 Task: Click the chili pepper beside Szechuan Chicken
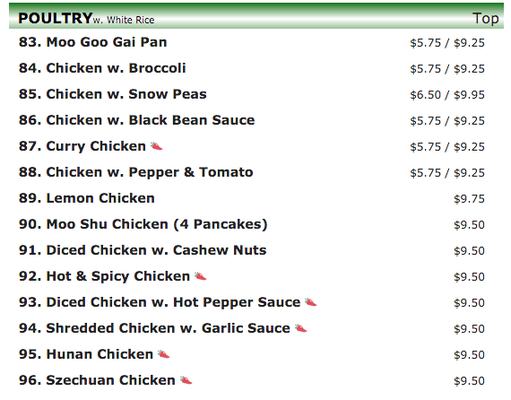186,380
